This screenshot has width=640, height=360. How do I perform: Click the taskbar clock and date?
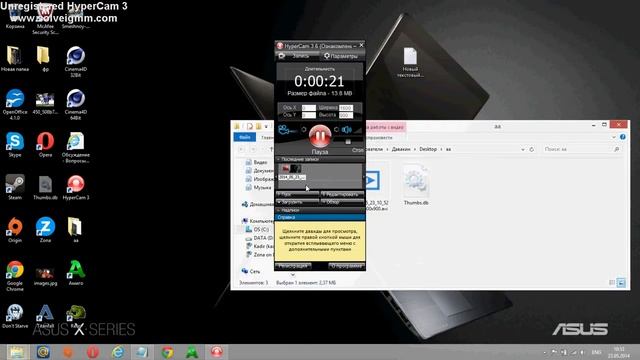619,352
